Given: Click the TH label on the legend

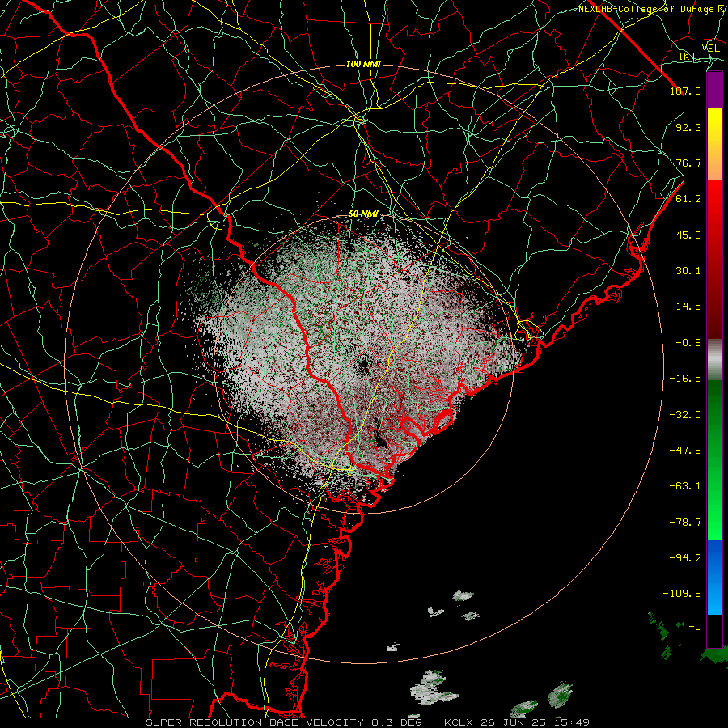Looking at the screenshot, I should click(695, 630).
